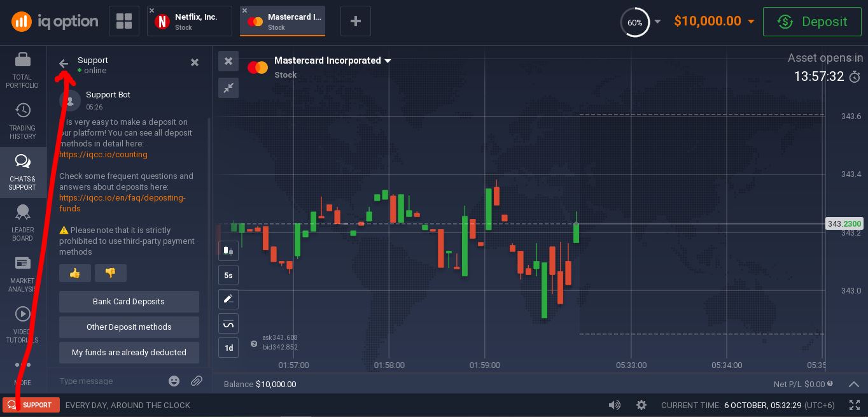Click the 13:57:32 countdown timer
The width and height of the screenshot is (868, 417).
pos(818,77)
